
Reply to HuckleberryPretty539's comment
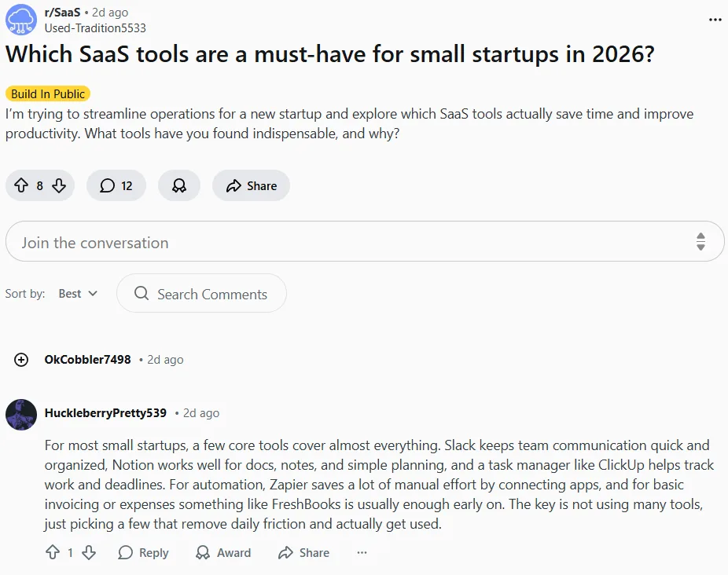[x=143, y=553]
